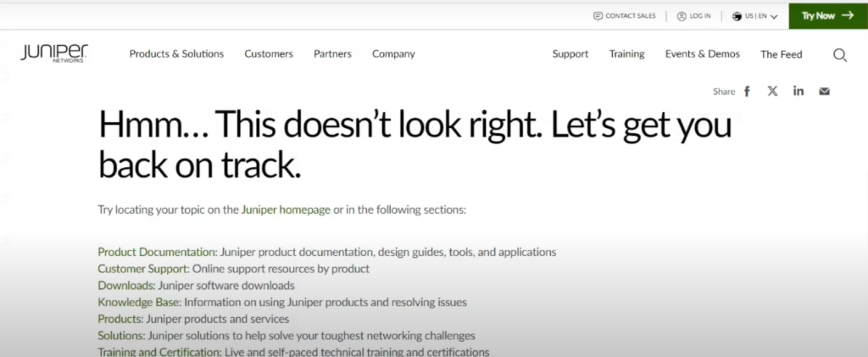Open The Feed link
This screenshot has height=357, width=868.
click(x=781, y=55)
